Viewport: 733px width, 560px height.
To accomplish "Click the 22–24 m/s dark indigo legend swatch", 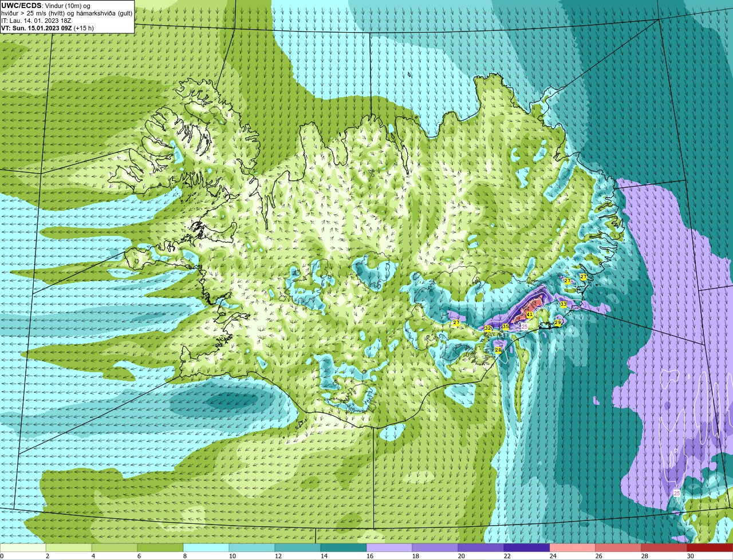I will click(527, 548).
